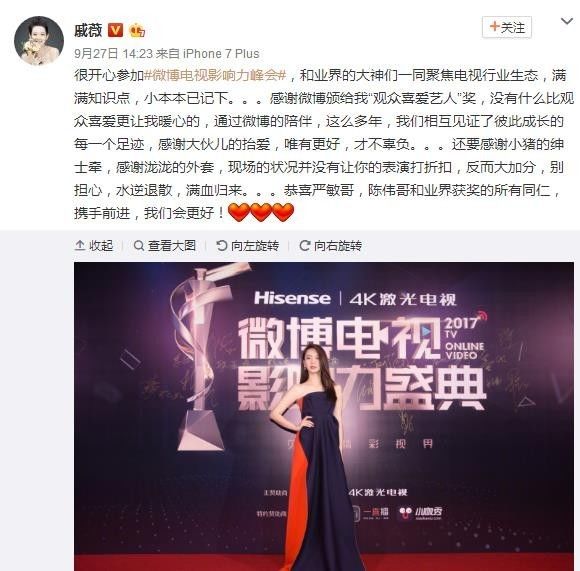View full-size image via 查看大图
580x571 pixels.
coord(165,246)
